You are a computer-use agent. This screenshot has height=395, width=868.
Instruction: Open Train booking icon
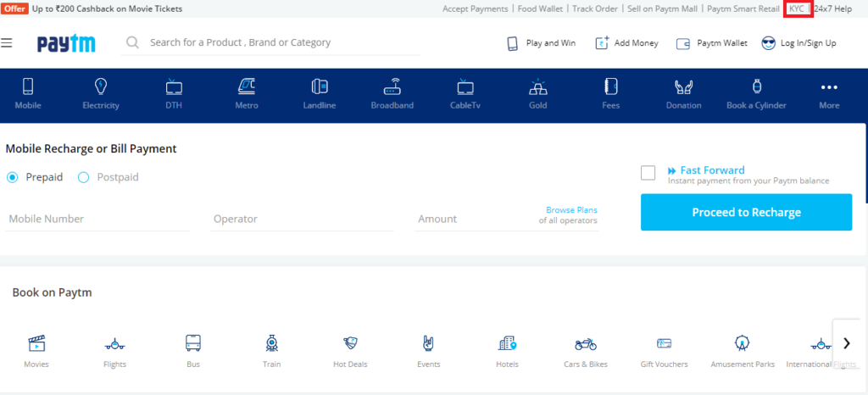[271, 343]
